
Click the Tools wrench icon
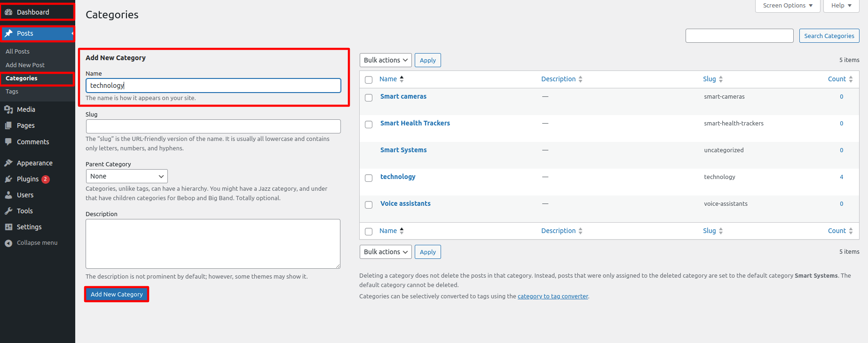(8, 211)
